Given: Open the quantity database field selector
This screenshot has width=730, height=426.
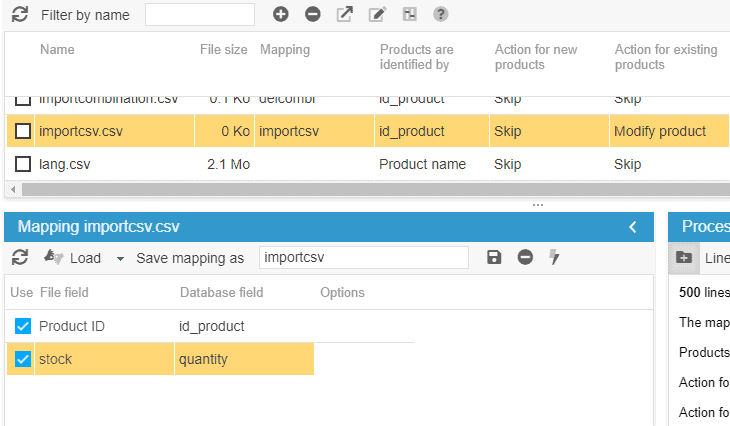Looking at the screenshot, I should point(243,359).
